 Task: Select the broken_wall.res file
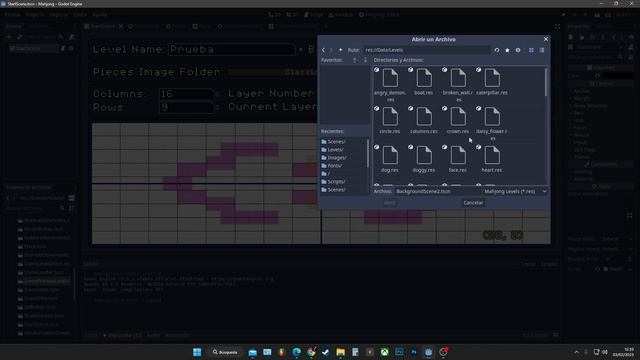click(458, 85)
